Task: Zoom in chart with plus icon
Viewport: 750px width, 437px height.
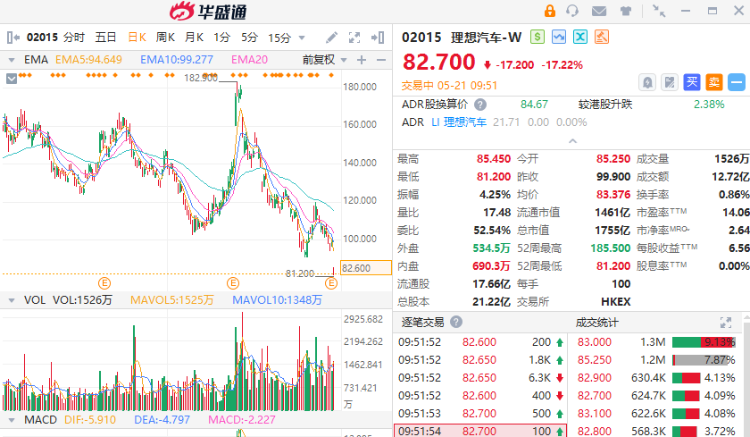Action: click(x=362, y=60)
